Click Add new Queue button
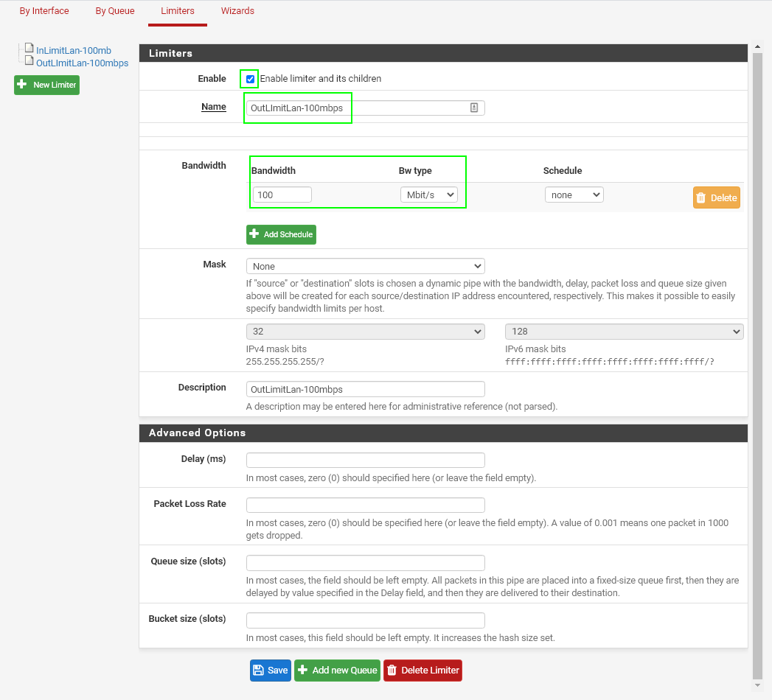This screenshot has height=700, width=772. [x=337, y=671]
